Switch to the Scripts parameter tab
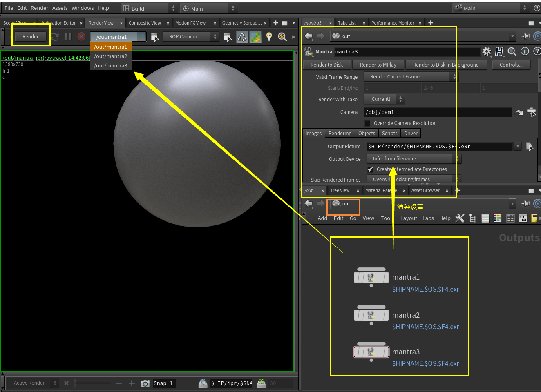Viewport: 541px width, 392px height. click(x=389, y=134)
